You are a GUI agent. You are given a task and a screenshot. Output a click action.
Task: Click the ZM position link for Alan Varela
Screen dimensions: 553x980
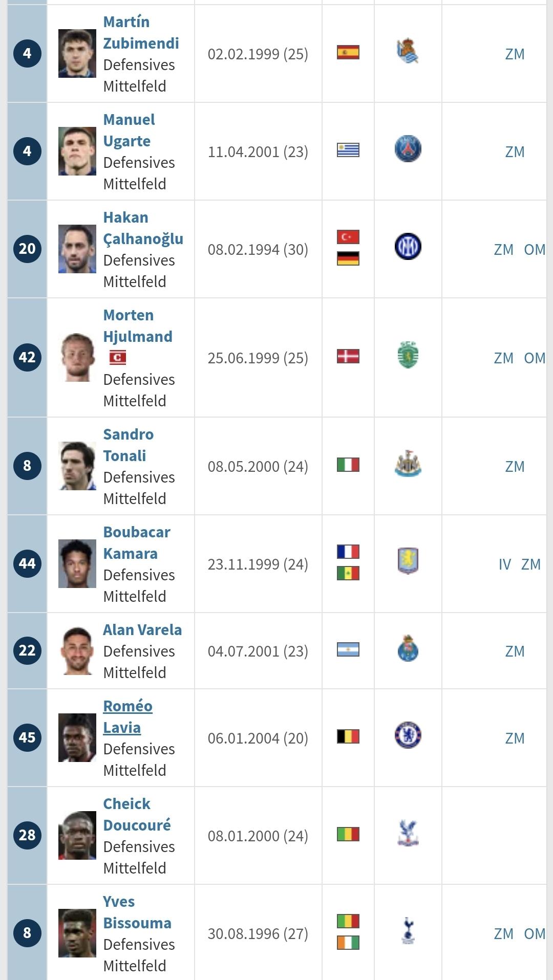click(515, 651)
